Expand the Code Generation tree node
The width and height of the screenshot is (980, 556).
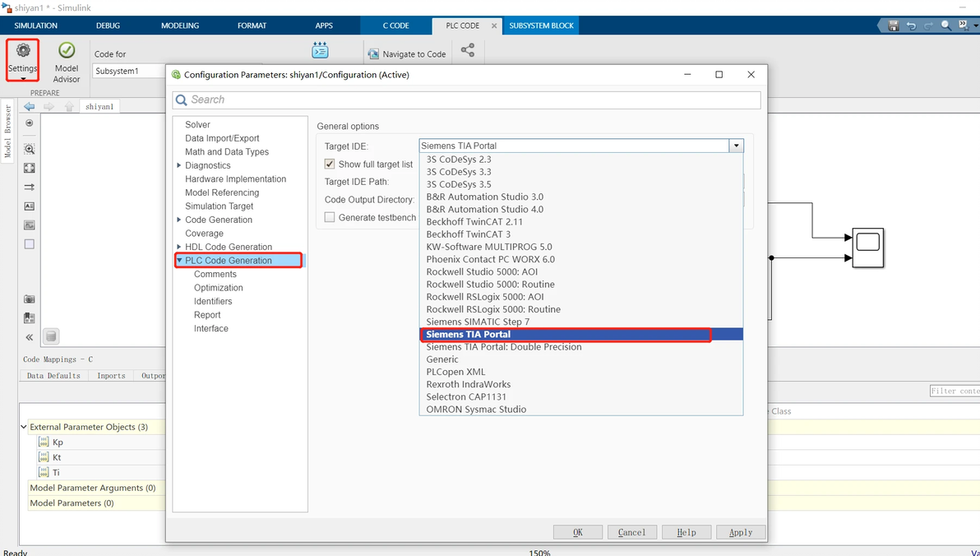point(178,220)
